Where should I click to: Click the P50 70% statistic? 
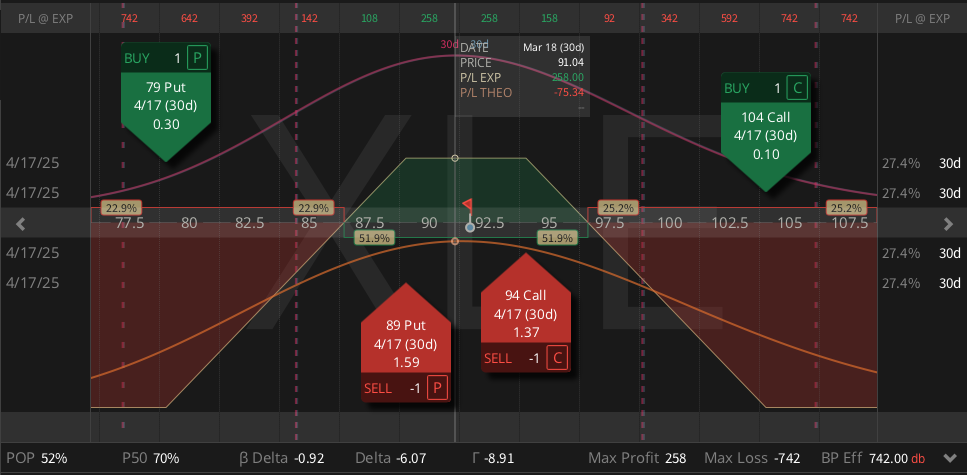151,458
